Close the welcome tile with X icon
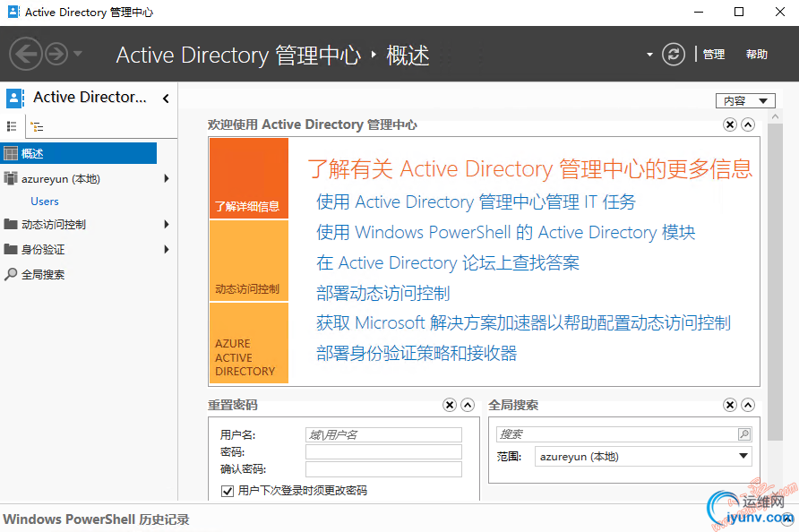The height and width of the screenshot is (532, 799). pyautogui.click(x=730, y=125)
